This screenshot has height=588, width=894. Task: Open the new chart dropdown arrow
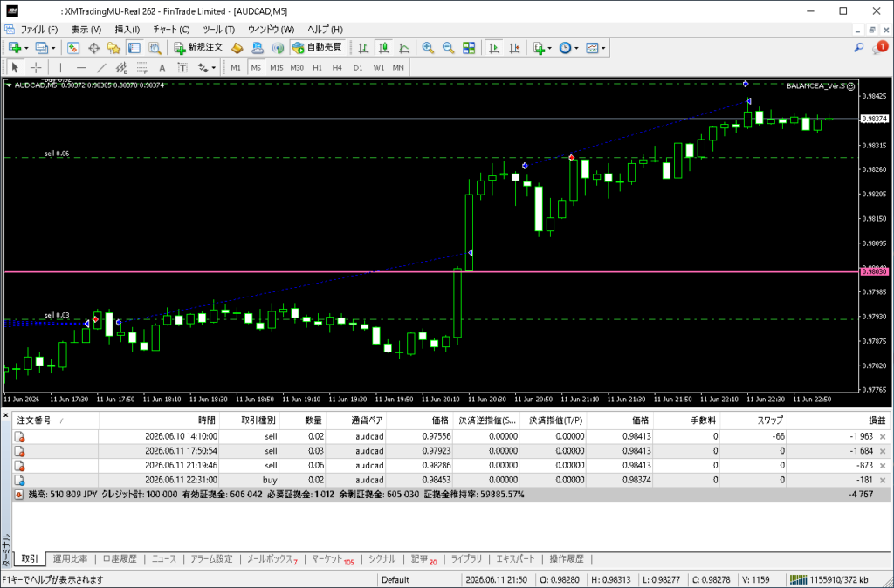coord(27,49)
